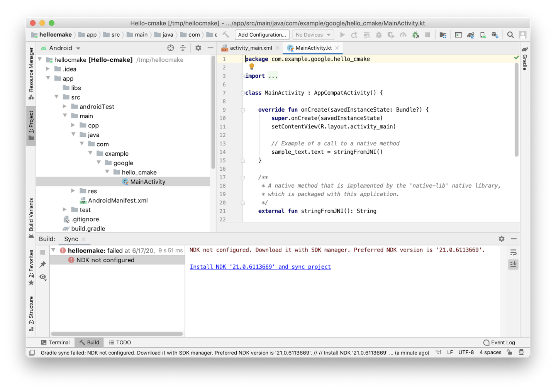Open the No Devices dropdown
Screen dimensions: 556x392
coord(313,35)
